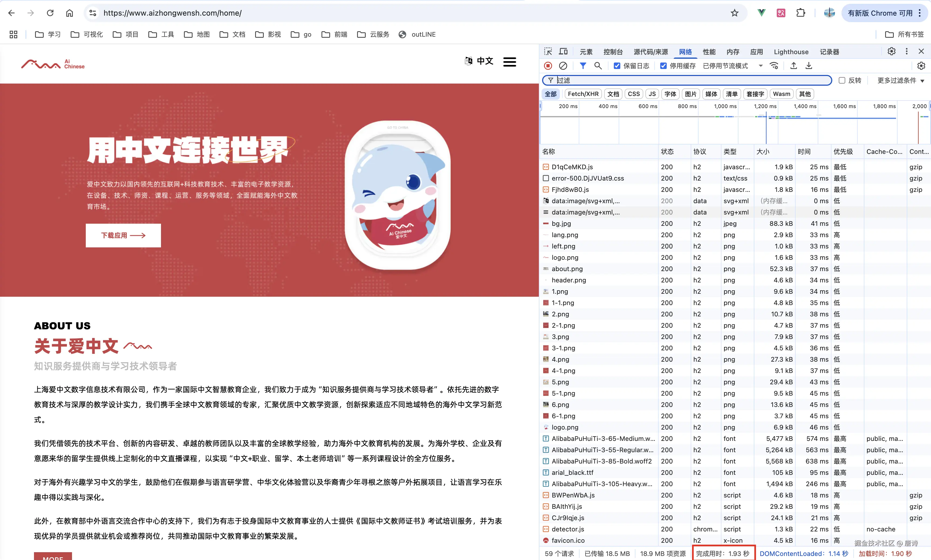931x560 pixels.
Task: Switch to the Lighthouse tab
Action: (791, 52)
